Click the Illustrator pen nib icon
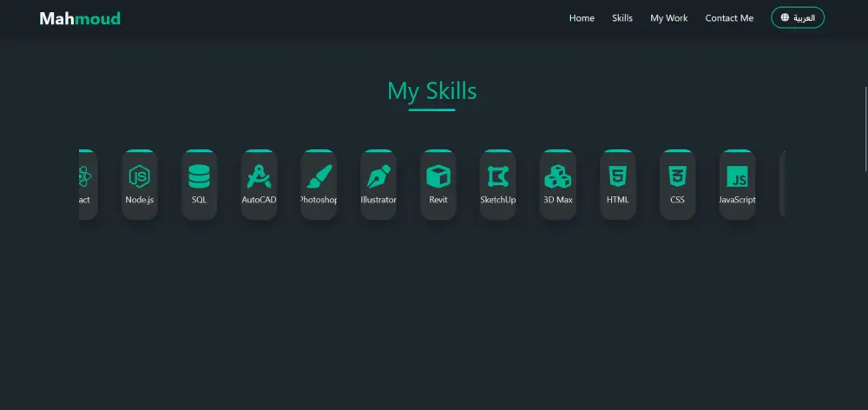868x410 pixels. 378,176
